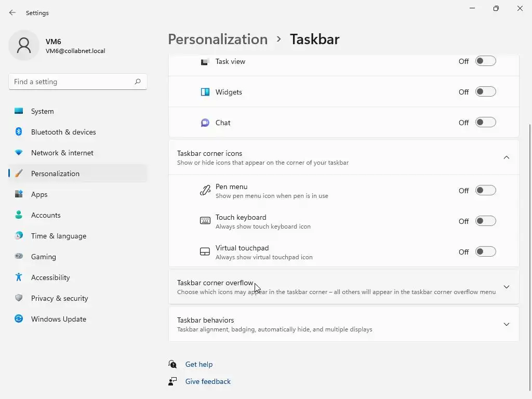Screen dimensions: 532x399
Task: Go to Time & language settings
Action: 59,236
